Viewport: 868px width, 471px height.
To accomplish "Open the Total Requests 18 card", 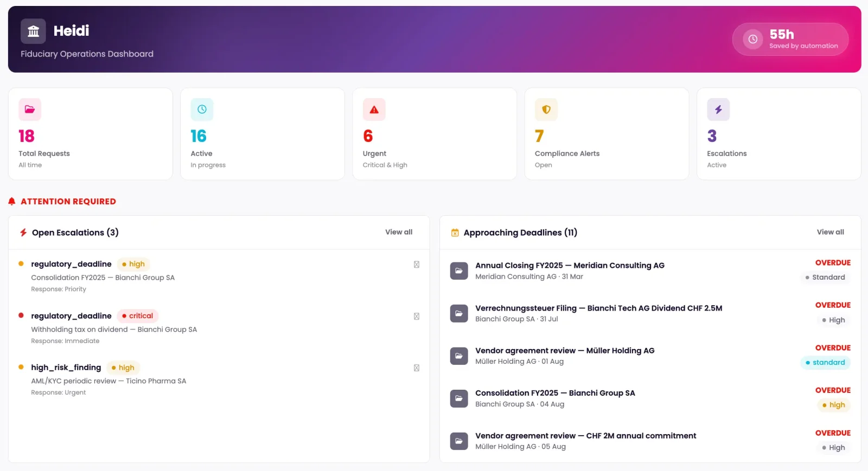I will (x=91, y=134).
